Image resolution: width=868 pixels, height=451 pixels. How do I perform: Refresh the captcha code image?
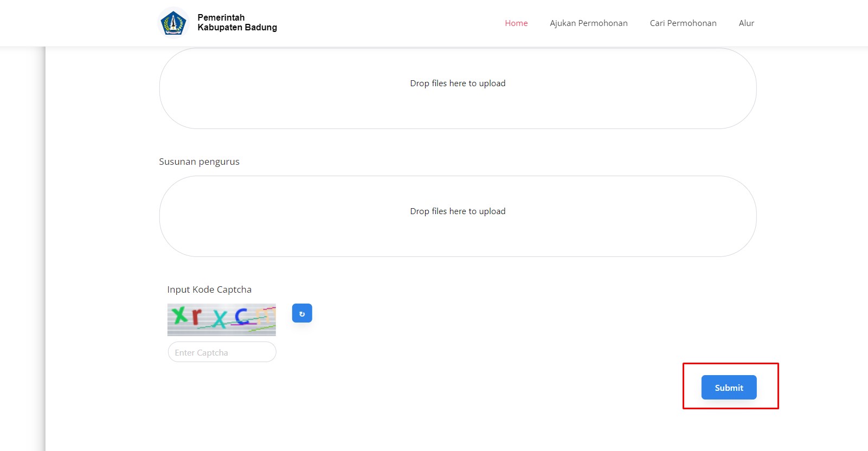coord(302,313)
